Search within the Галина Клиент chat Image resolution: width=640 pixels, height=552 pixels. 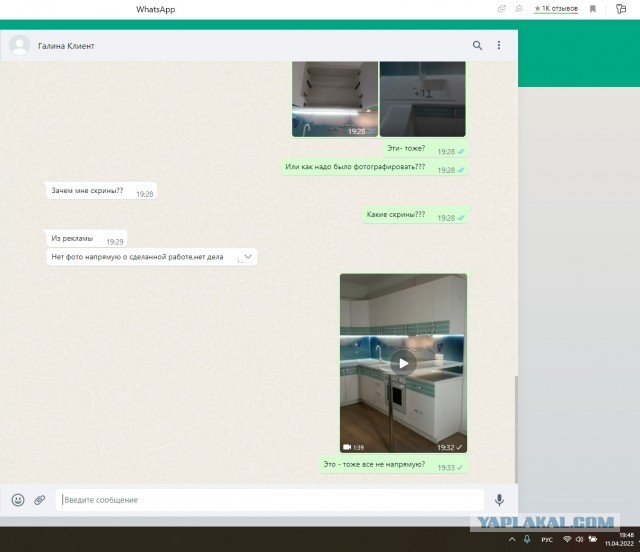coord(477,45)
